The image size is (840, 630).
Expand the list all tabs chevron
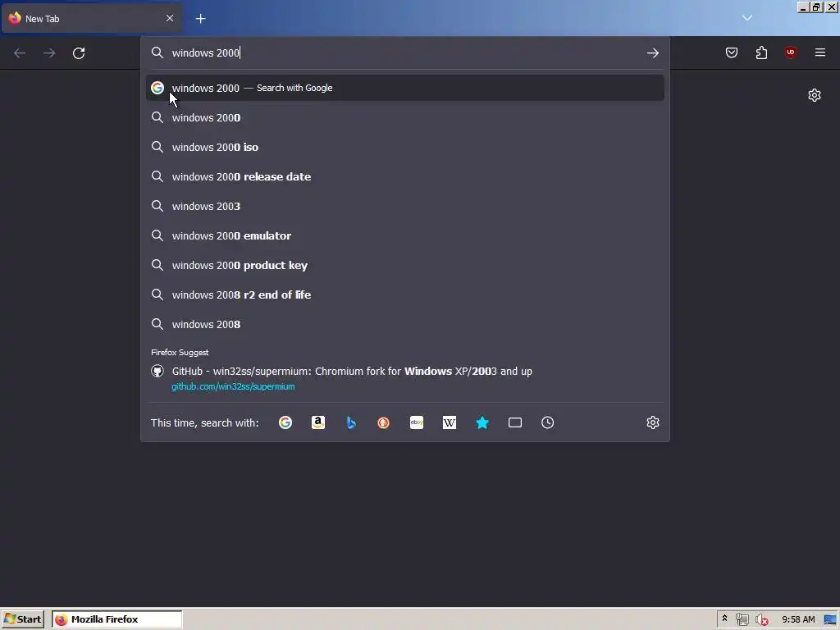747,18
